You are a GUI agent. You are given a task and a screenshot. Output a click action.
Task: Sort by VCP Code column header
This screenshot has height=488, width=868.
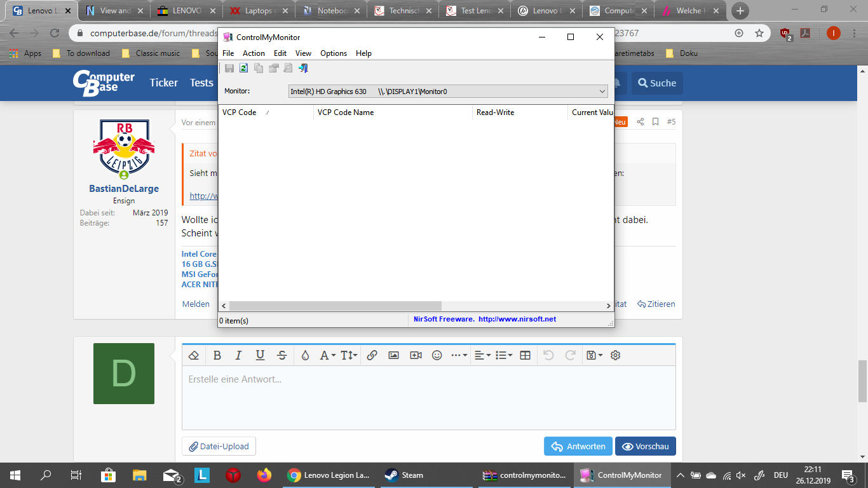(266, 112)
